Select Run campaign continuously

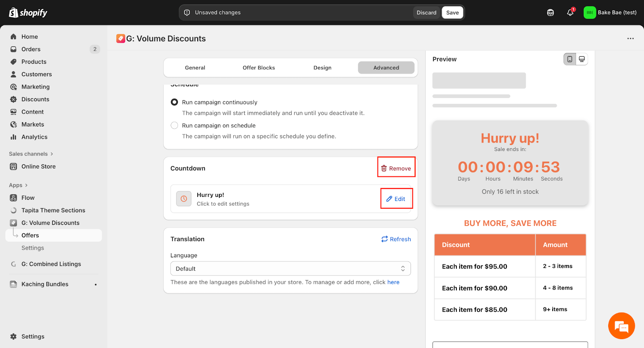[174, 102]
